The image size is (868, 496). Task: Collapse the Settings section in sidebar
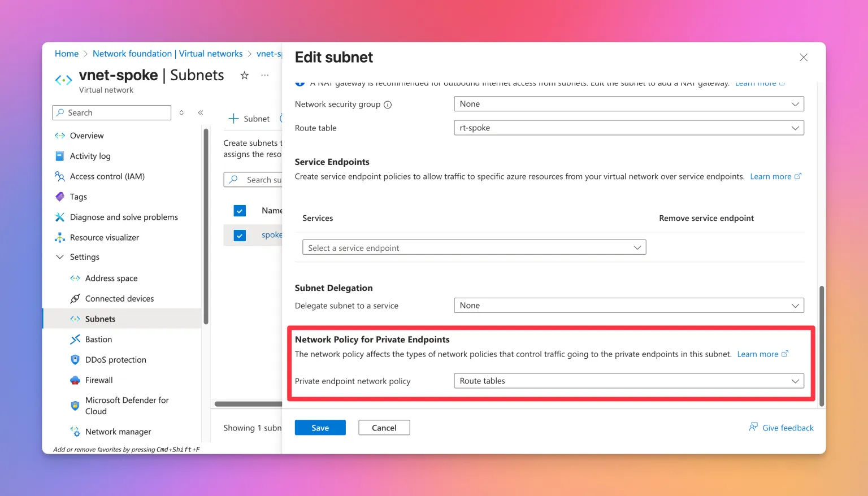coord(60,257)
